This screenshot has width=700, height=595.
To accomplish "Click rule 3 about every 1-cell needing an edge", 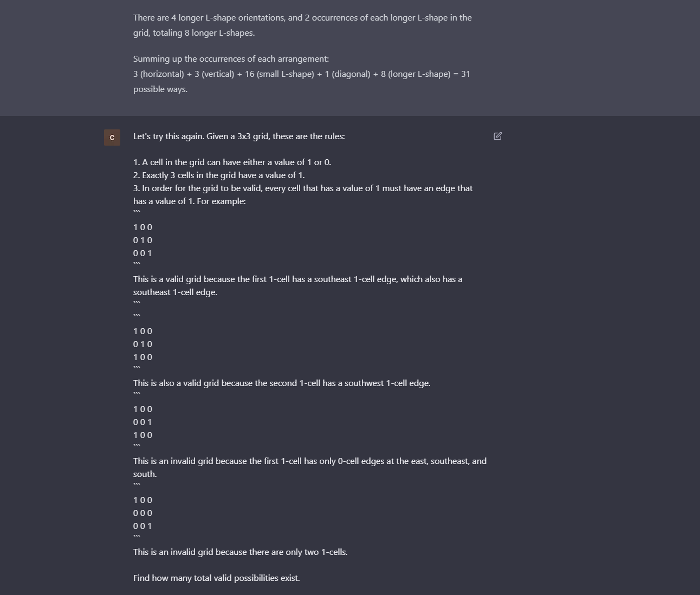I will coord(303,194).
